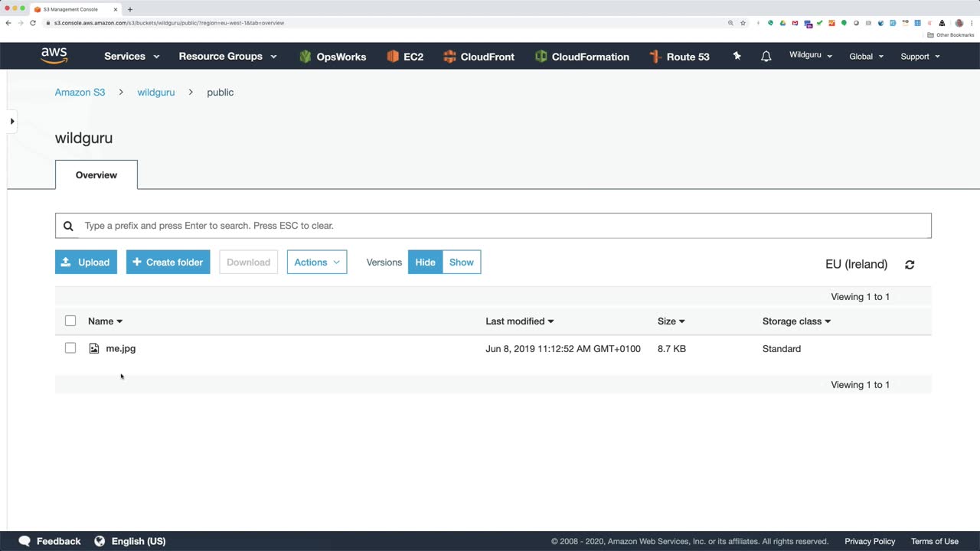The width and height of the screenshot is (980, 551).
Task: Open the Chrome profile avatar
Action: [959, 23]
